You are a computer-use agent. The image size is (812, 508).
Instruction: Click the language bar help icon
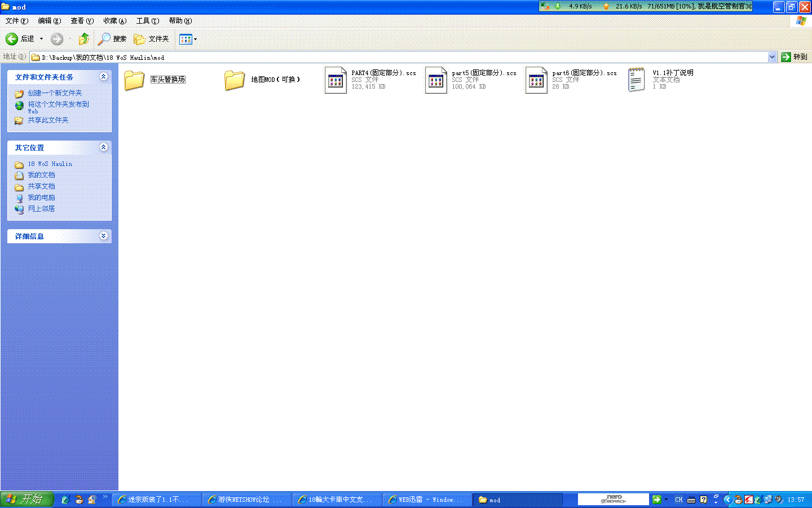point(703,500)
